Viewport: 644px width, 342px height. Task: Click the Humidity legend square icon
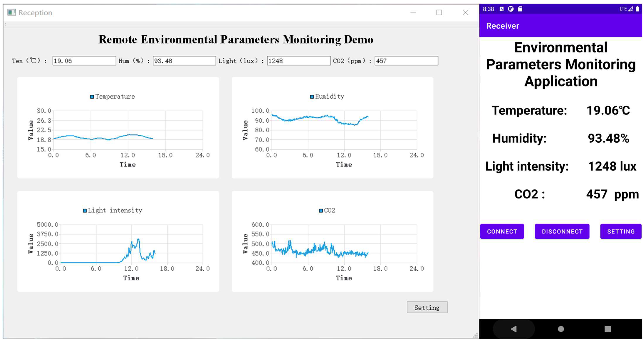pos(312,97)
